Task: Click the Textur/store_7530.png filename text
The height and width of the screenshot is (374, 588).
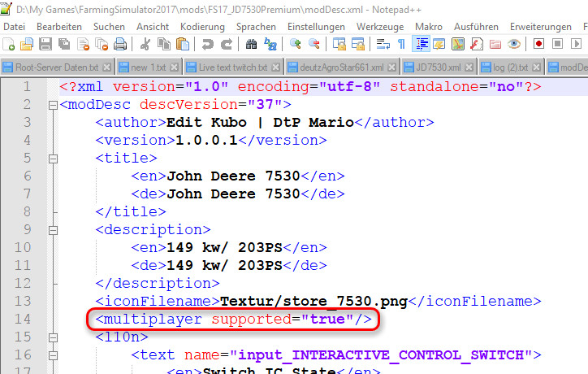Action: coord(313,301)
